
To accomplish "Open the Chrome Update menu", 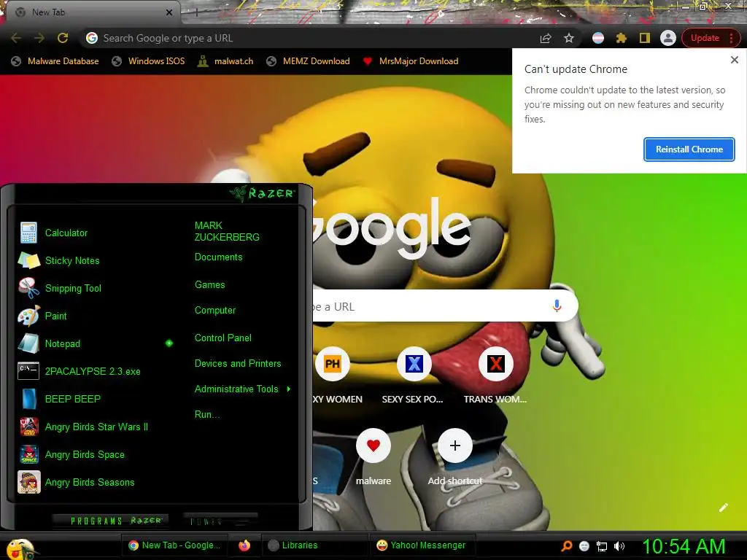I will [711, 38].
